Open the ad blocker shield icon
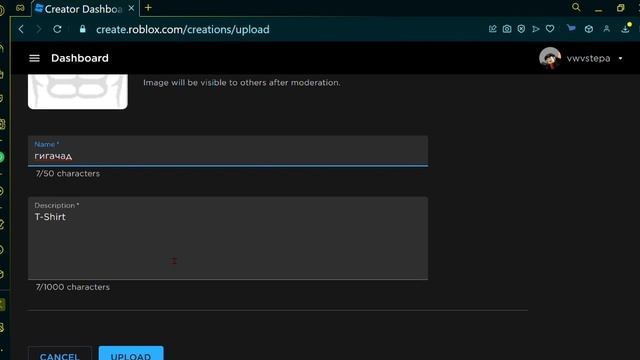Viewport: 640px width, 360px height. (521, 29)
